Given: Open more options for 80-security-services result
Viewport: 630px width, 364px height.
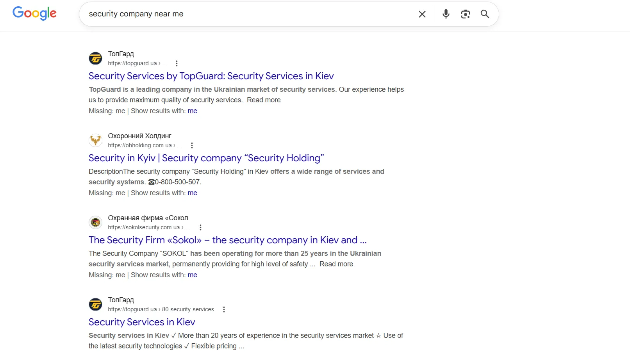Looking at the screenshot, I should click(224, 309).
